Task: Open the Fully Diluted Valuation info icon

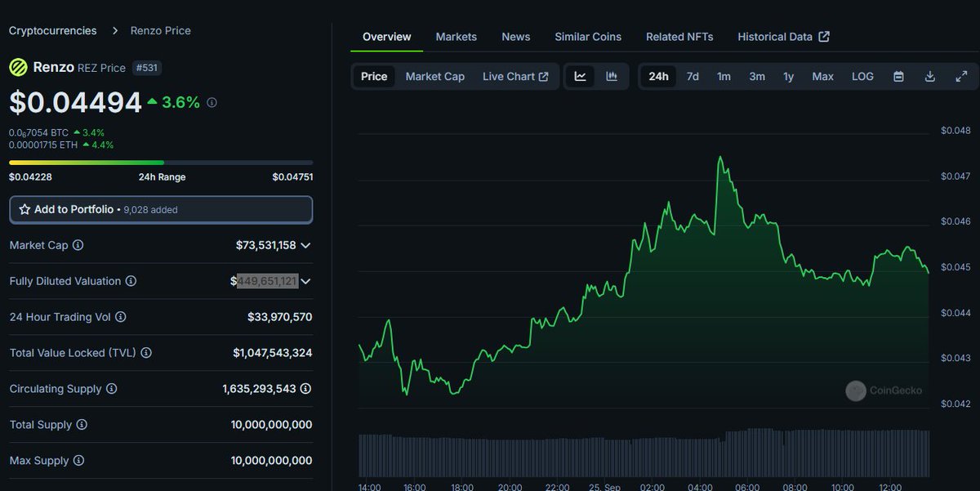Action: pos(131,281)
